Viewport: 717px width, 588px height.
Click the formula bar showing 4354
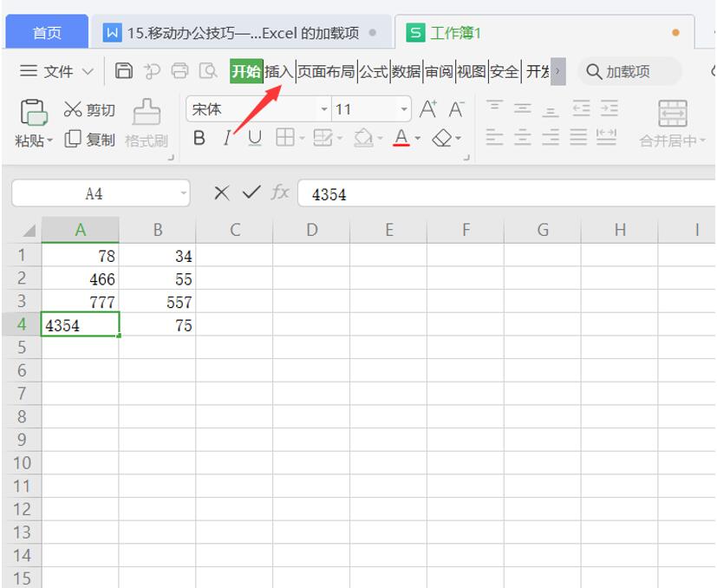pos(506,193)
